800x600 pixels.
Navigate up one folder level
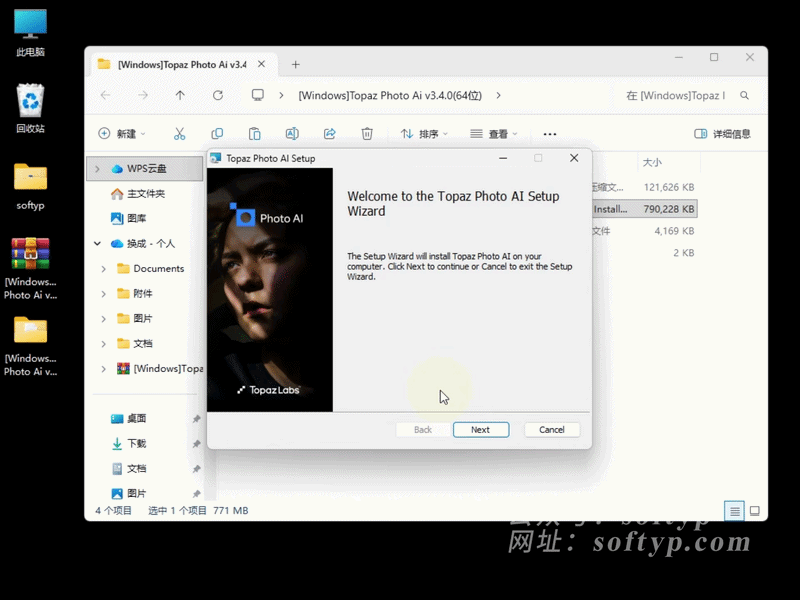[180, 95]
